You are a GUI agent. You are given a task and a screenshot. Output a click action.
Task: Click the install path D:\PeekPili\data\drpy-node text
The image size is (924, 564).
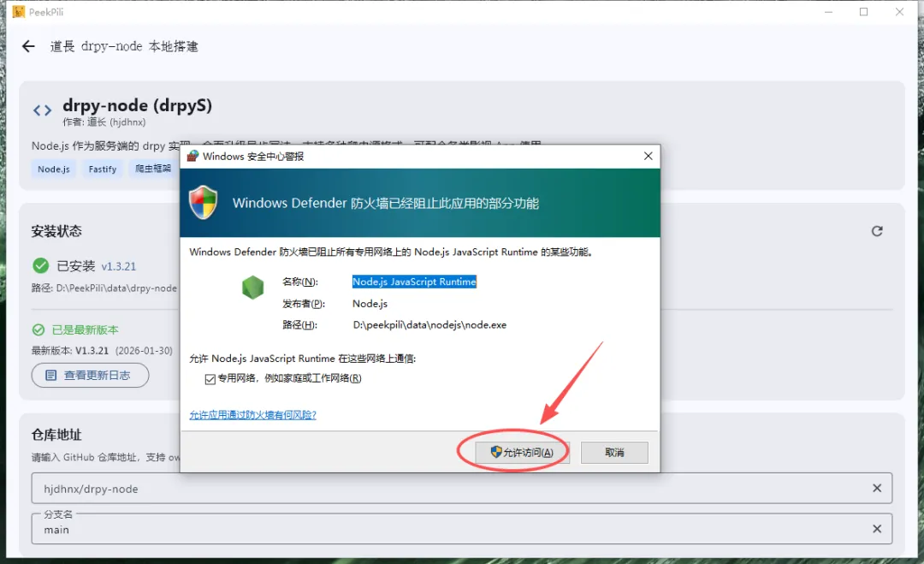click(x=104, y=288)
